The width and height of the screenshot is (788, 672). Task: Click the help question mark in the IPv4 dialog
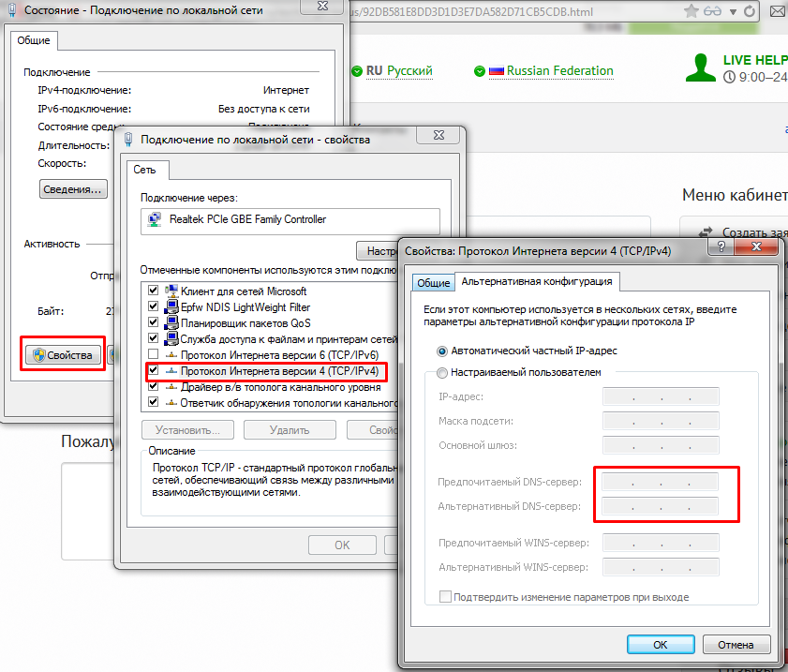click(721, 250)
